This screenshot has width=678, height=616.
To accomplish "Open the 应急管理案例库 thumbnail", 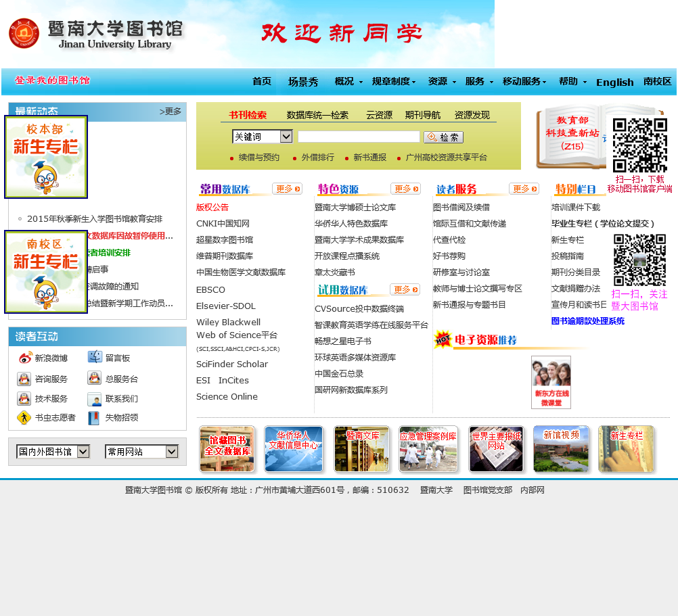I will click(428, 449).
